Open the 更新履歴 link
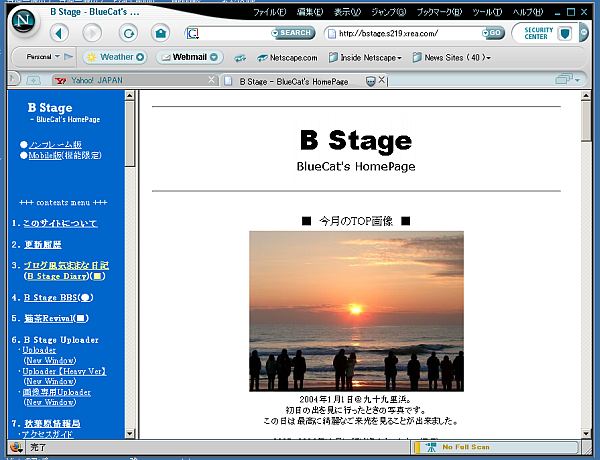This screenshot has width=600, height=460. 43,245
